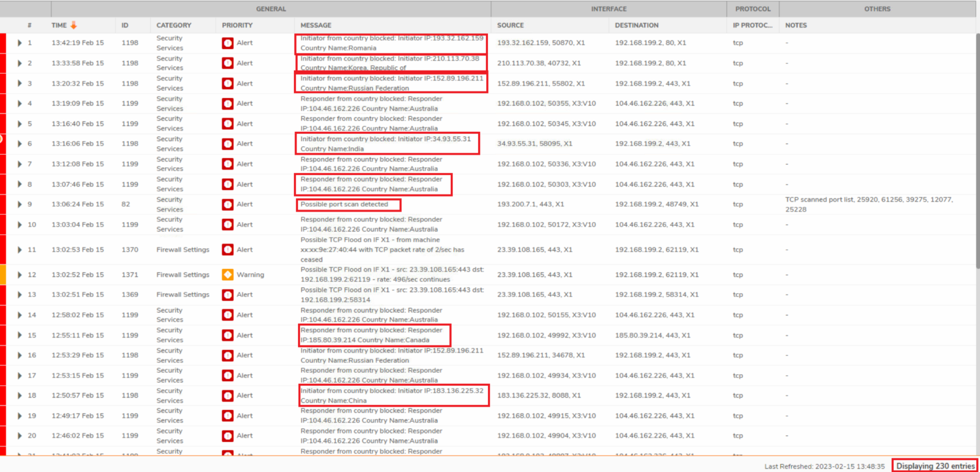Click the SOURCE column header
This screenshot has height=472, width=980.
point(510,25)
